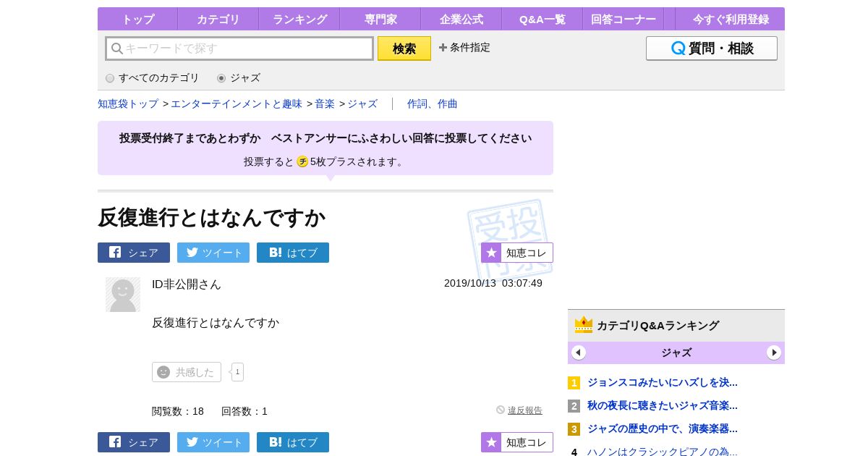Go to previous category in ranking
The height and width of the screenshot is (456, 868).
(579, 352)
